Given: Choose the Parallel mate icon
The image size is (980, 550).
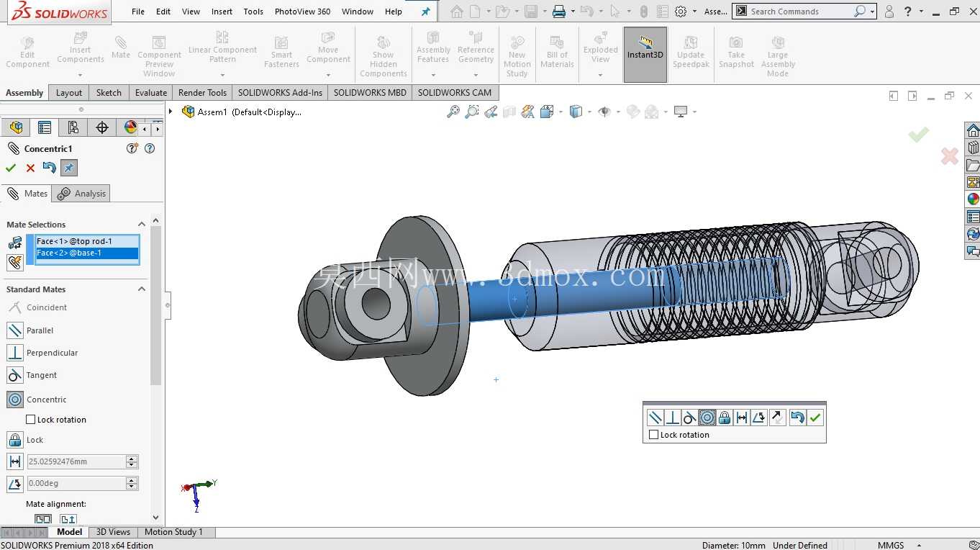Looking at the screenshot, I should point(15,330).
